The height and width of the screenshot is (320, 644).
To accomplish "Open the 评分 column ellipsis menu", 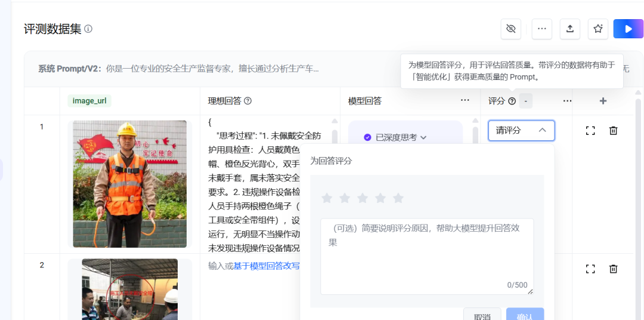I will pyautogui.click(x=567, y=101).
